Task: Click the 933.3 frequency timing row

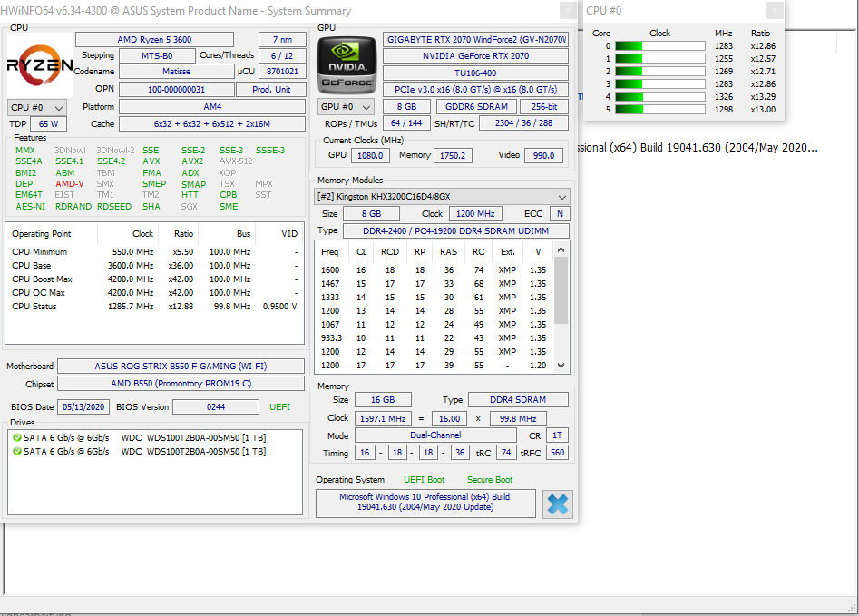Action: point(434,338)
